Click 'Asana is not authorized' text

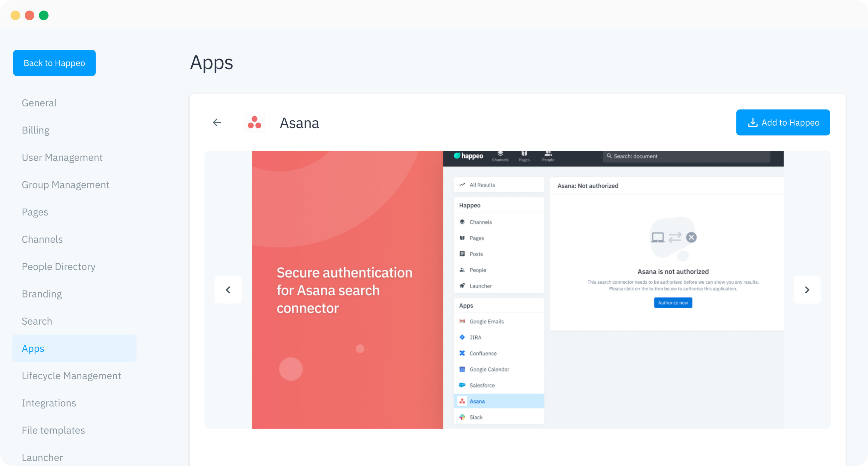[673, 272]
